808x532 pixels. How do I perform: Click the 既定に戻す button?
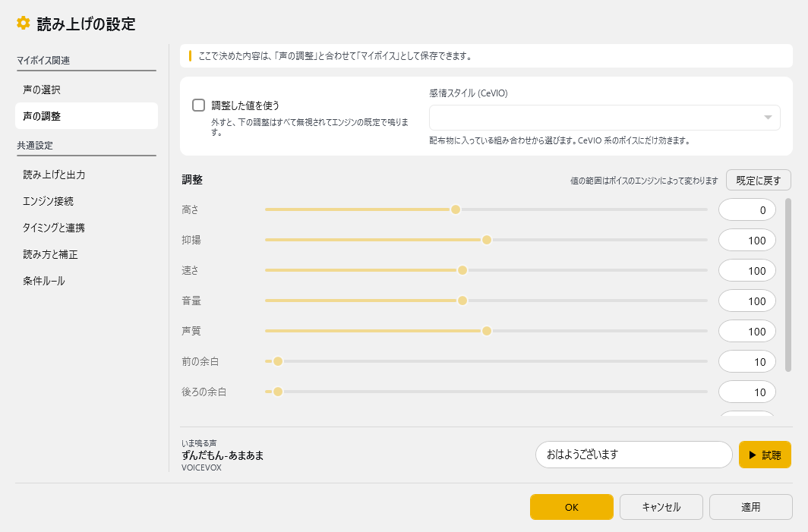(758, 181)
